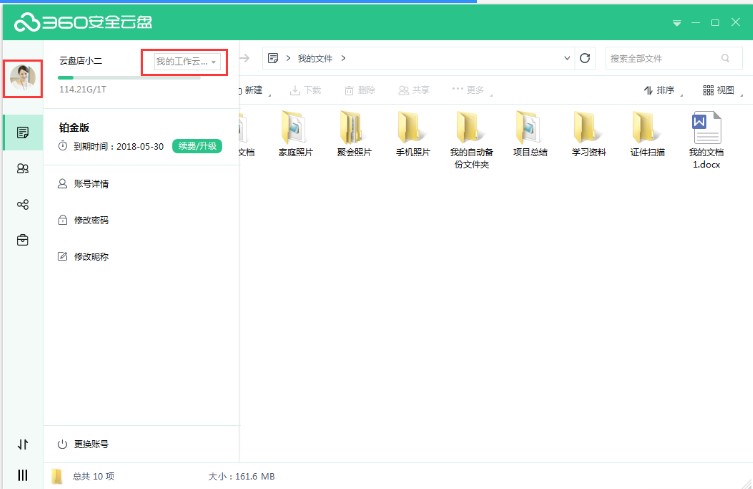The height and width of the screenshot is (489, 753).
Task: Open the title bar menu triangle
Action: coord(677,23)
